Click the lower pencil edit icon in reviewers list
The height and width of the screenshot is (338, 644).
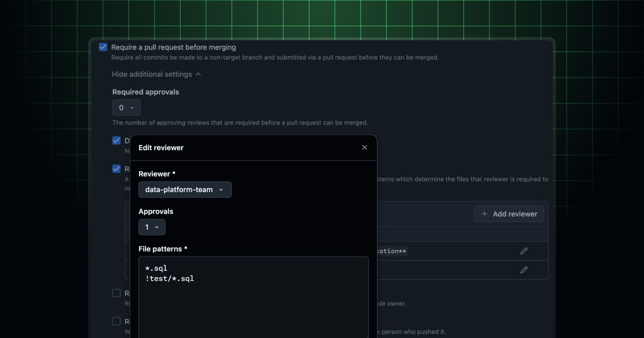[524, 270]
